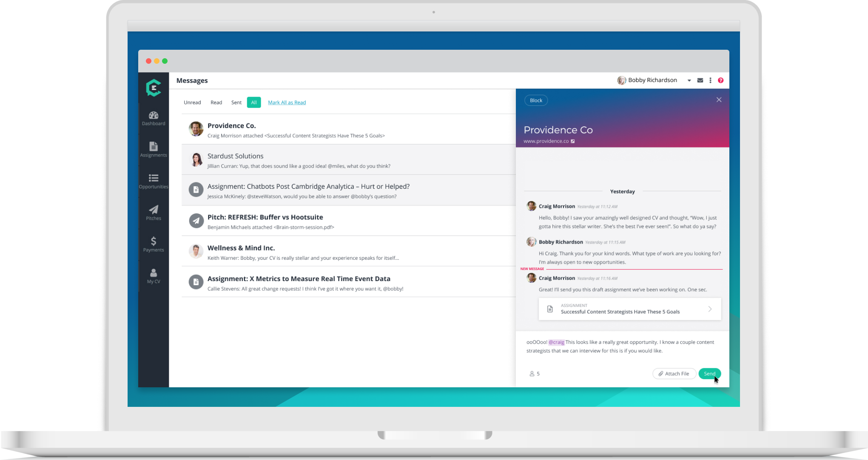Click the three-dot options menu icon

click(x=710, y=80)
